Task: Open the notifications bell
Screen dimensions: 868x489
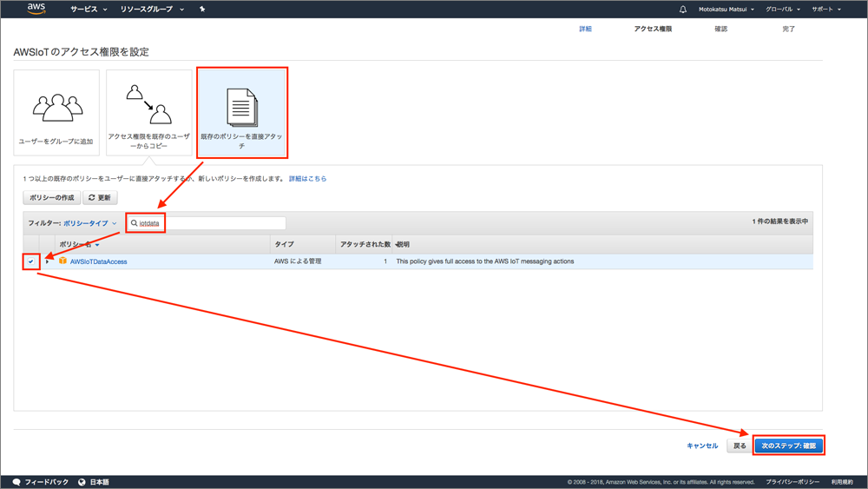Action: (x=682, y=10)
